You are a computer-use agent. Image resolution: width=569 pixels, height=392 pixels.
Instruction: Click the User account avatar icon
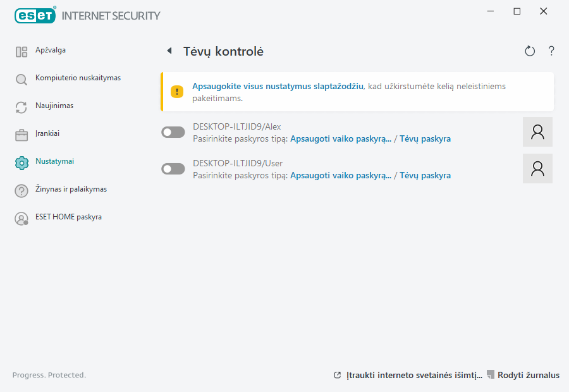coord(537,168)
